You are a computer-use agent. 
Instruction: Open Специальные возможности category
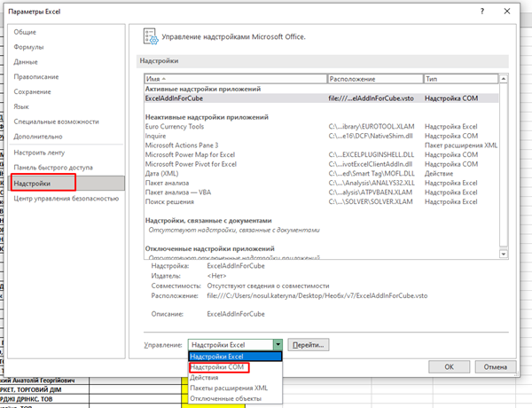tap(56, 122)
